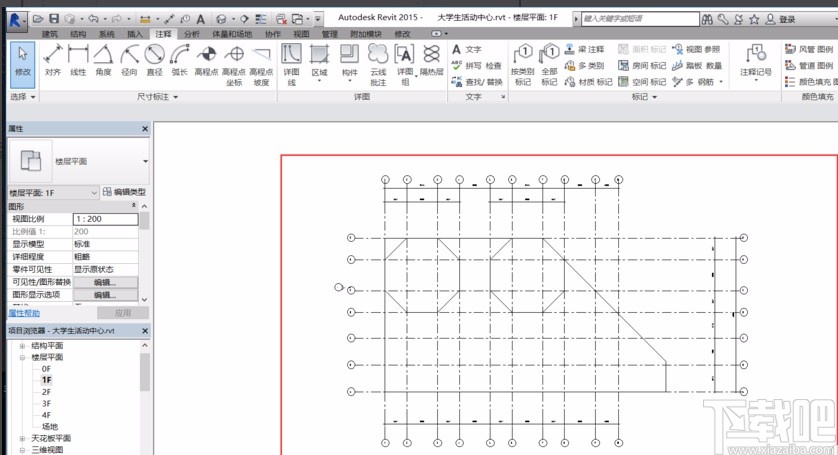Viewport: 838px width, 455px height.
Task: Open the 区域 region dropdown tool
Action: click(x=319, y=64)
